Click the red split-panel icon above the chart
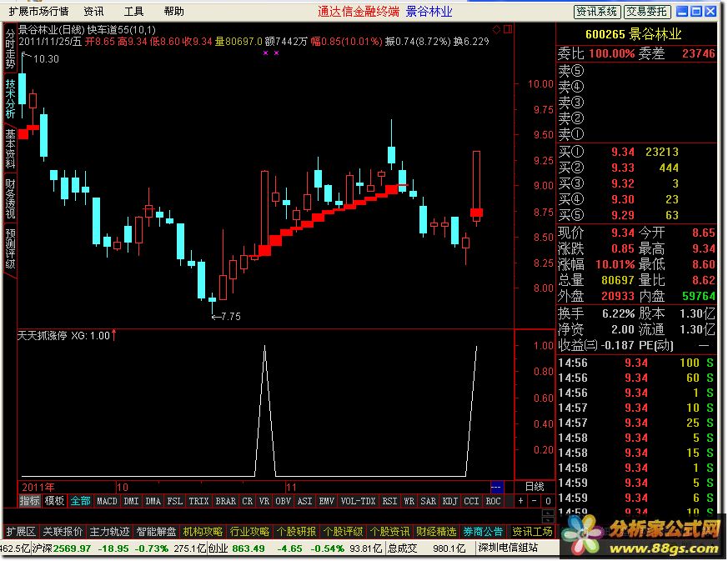728x561 pixels. coord(508,29)
